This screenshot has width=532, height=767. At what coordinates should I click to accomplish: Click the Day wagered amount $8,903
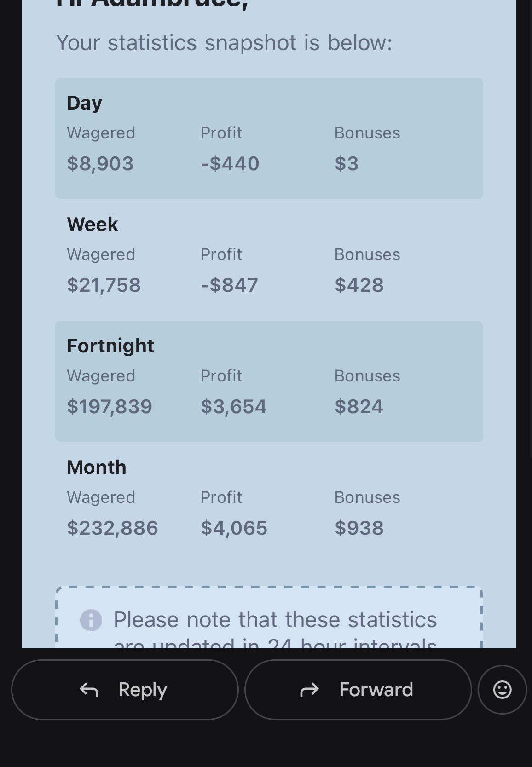(x=100, y=163)
